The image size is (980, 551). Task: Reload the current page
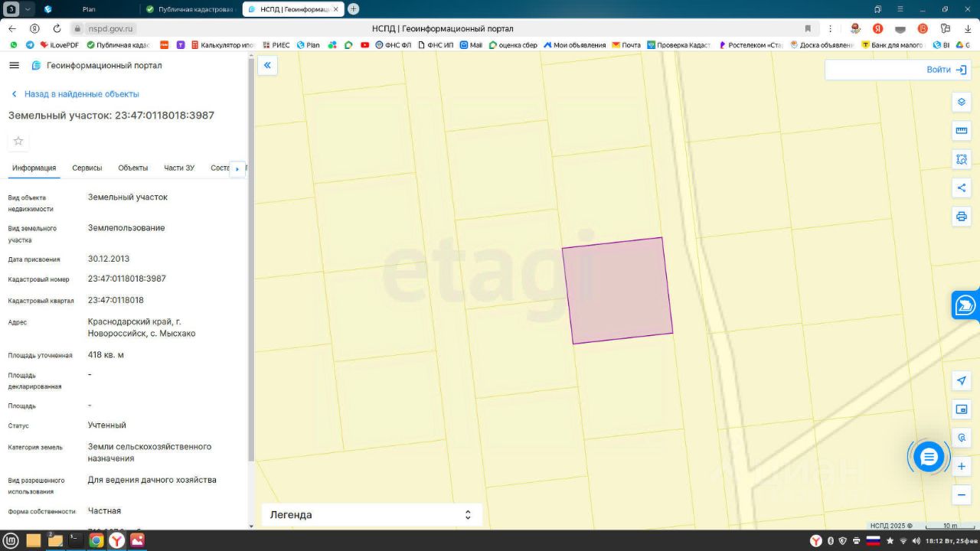pyautogui.click(x=57, y=28)
